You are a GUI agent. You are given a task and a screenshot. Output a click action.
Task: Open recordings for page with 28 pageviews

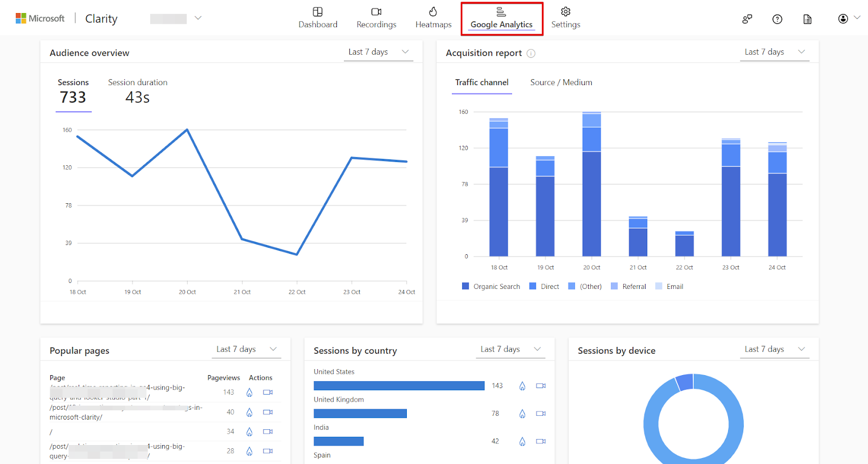point(268,451)
